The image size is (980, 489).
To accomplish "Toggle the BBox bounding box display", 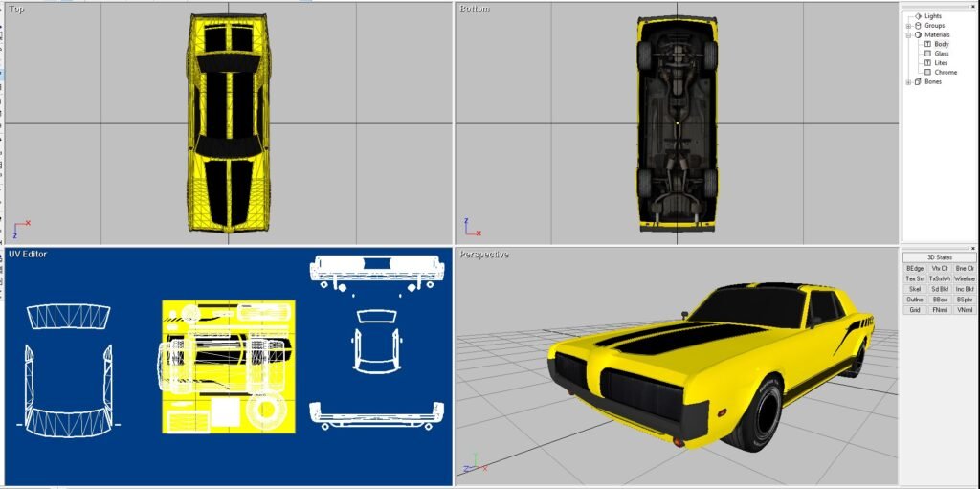I will 940,300.
